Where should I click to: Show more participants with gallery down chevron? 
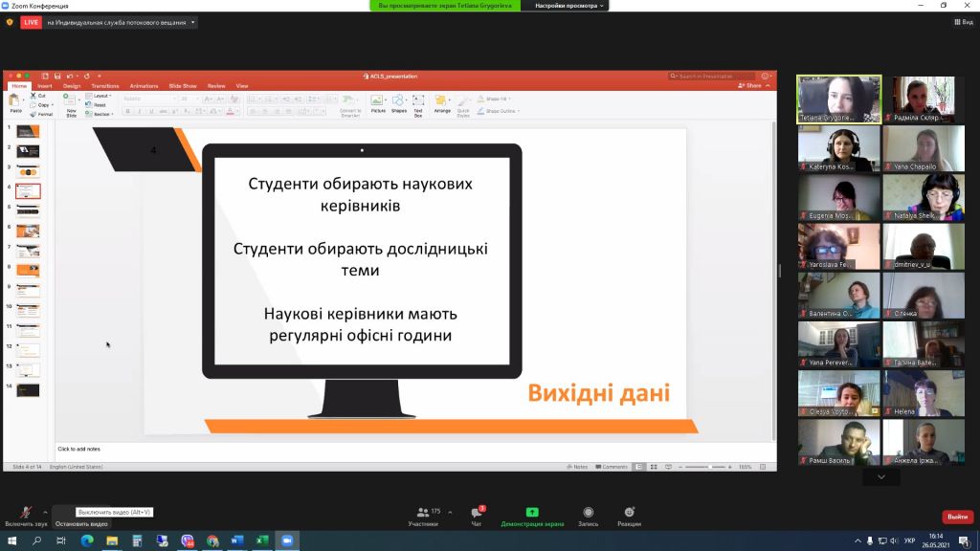(881, 477)
